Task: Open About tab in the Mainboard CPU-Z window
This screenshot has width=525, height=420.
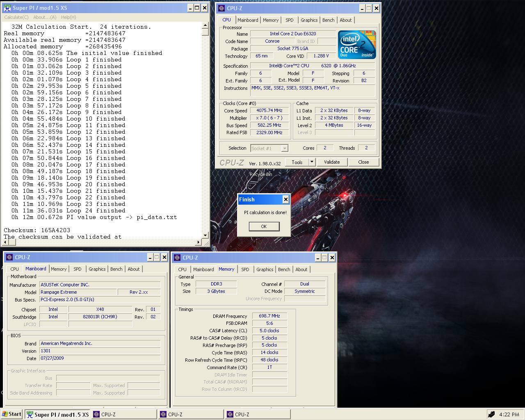Action: click(134, 269)
